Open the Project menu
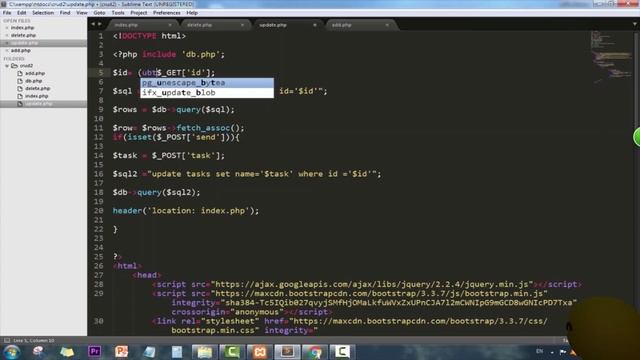The image size is (640, 360). [139, 13]
